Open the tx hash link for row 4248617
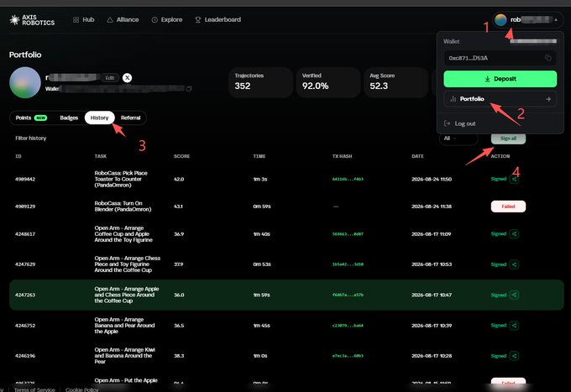 tap(348, 234)
